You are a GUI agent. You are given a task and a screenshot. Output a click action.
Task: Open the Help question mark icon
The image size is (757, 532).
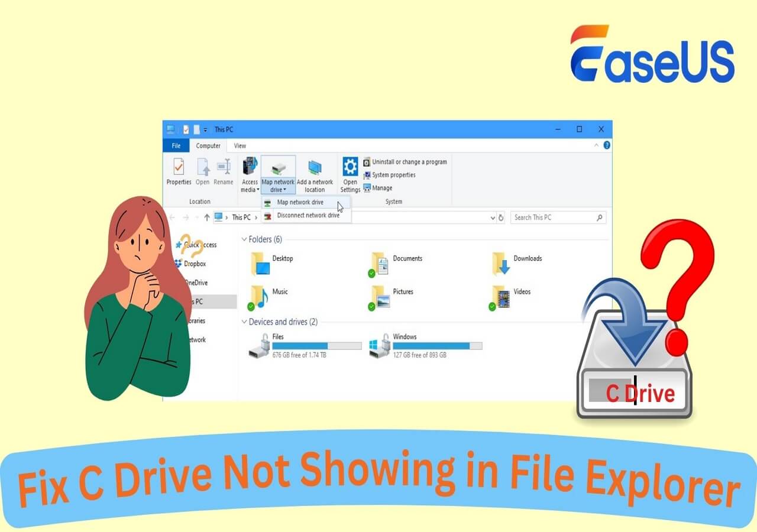coord(607,145)
